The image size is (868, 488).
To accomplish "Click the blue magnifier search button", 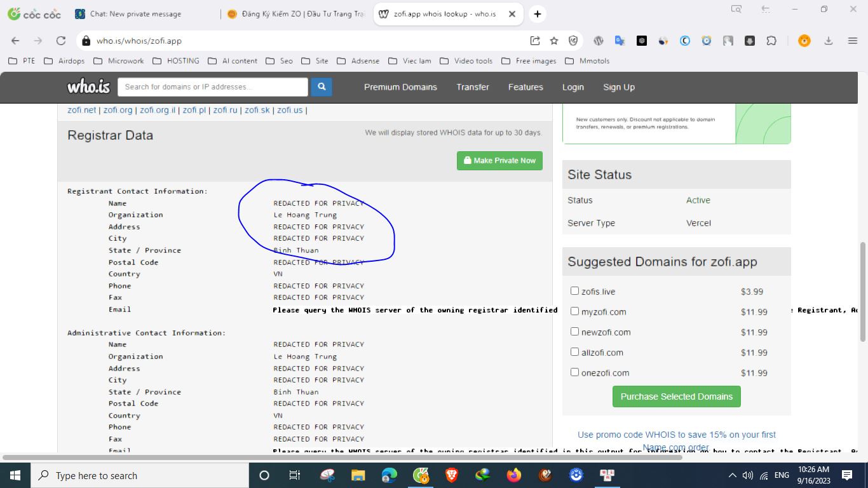I will pyautogui.click(x=322, y=87).
